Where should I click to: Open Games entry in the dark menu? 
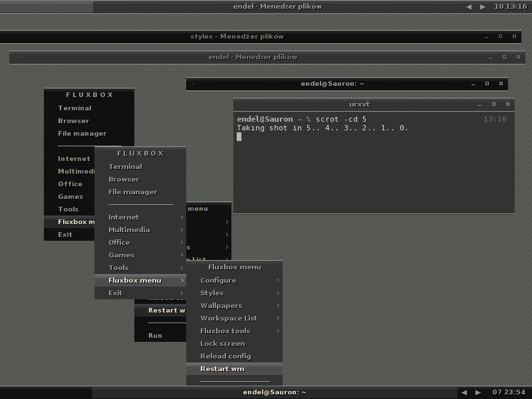click(x=70, y=196)
